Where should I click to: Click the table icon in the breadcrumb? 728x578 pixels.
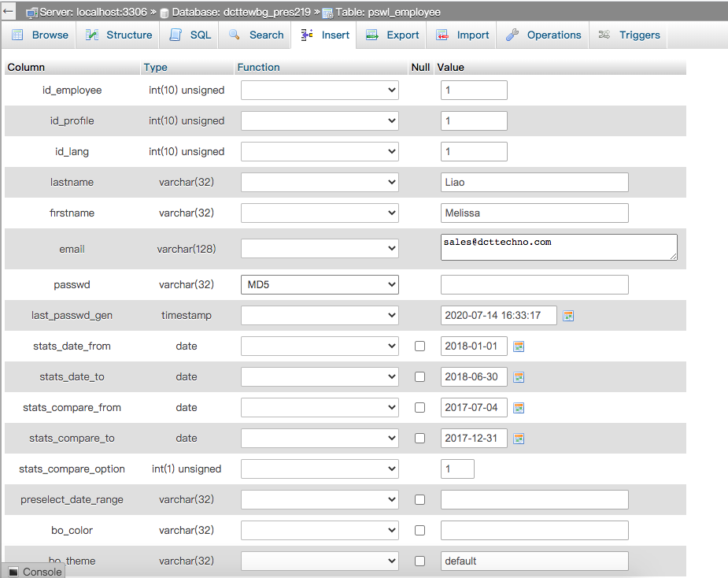click(x=327, y=13)
